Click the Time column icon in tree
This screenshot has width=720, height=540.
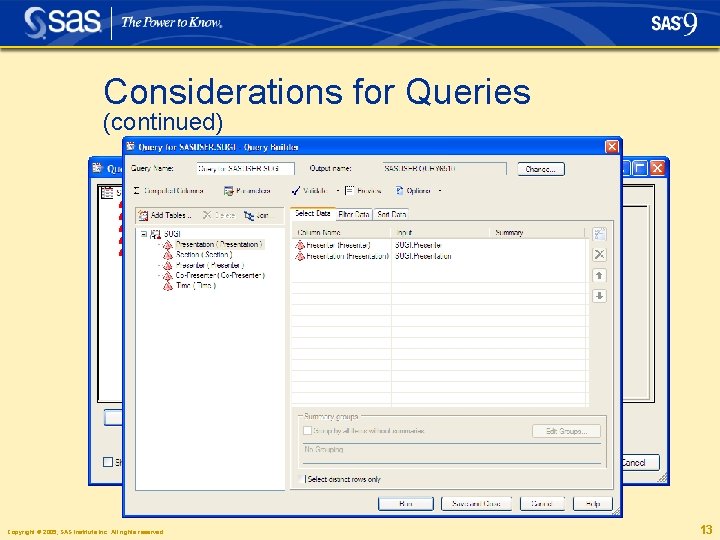[x=168, y=286]
